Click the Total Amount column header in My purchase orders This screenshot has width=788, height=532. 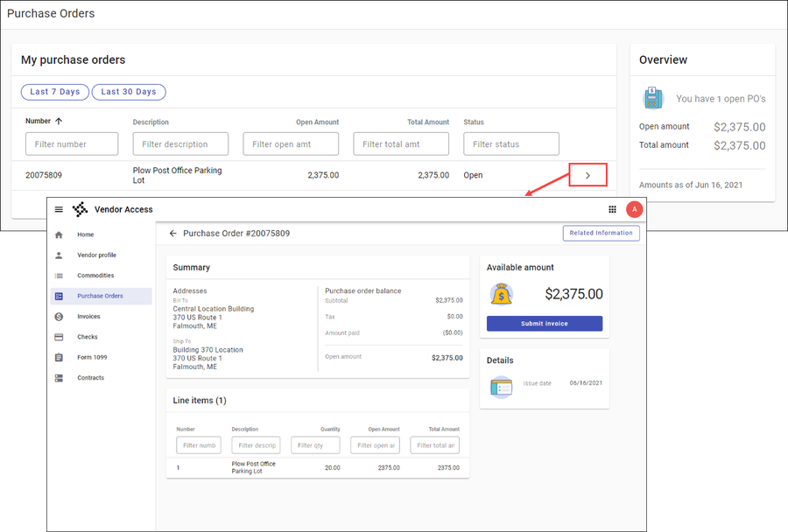click(428, 122)
